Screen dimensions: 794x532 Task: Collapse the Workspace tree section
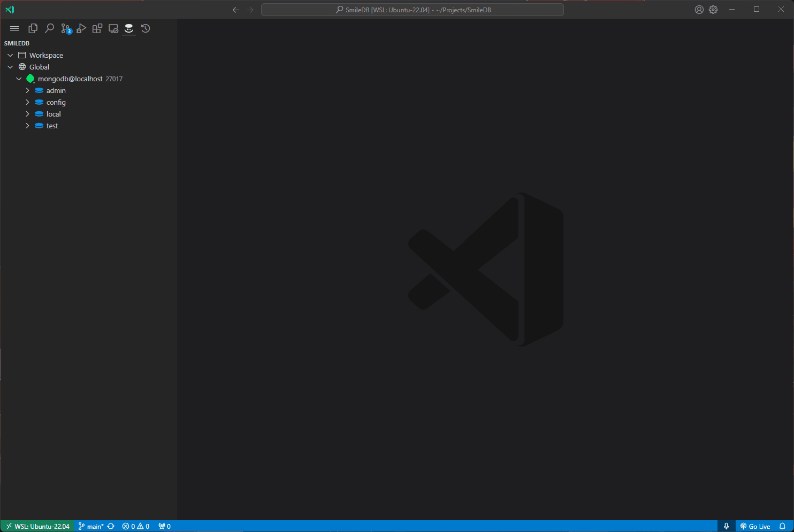pyautogui.click(x=10, y=55)
